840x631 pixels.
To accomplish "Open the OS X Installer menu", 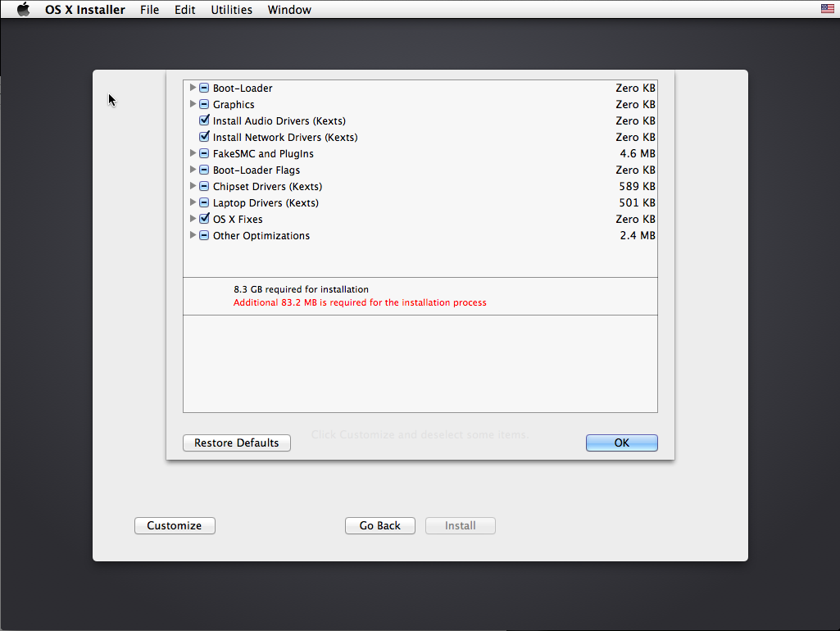I will [x=85, y=10].
